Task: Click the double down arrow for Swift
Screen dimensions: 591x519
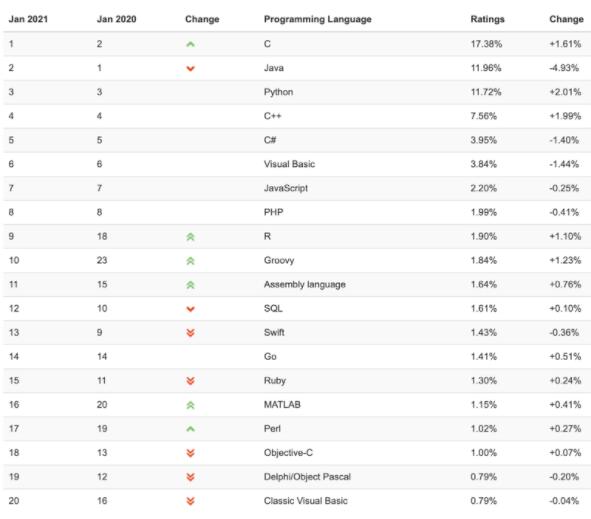Action: click(190, 333)
